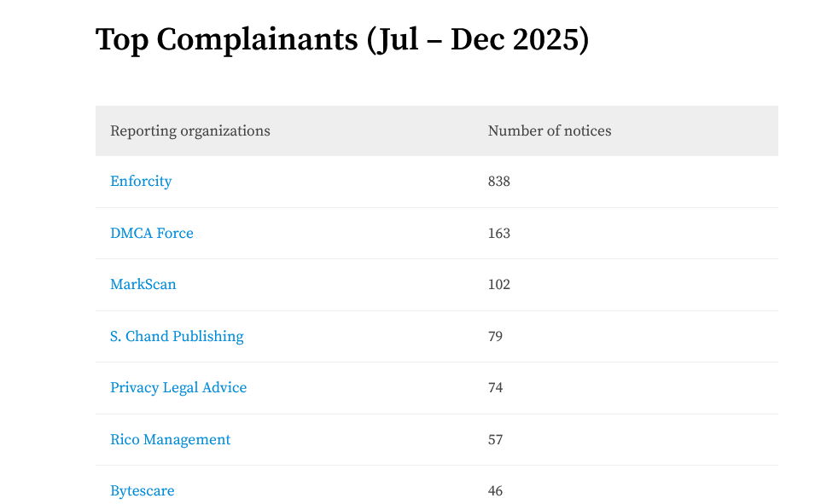
Task: Click the "Top Complainants" words in the heading
Action: (226, 40)
